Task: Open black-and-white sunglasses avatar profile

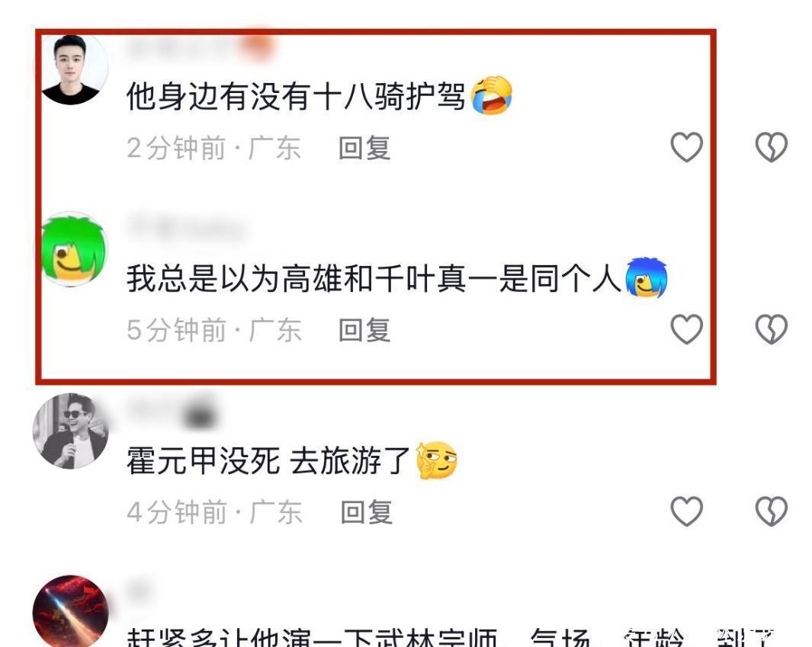Action: (71, 431)
